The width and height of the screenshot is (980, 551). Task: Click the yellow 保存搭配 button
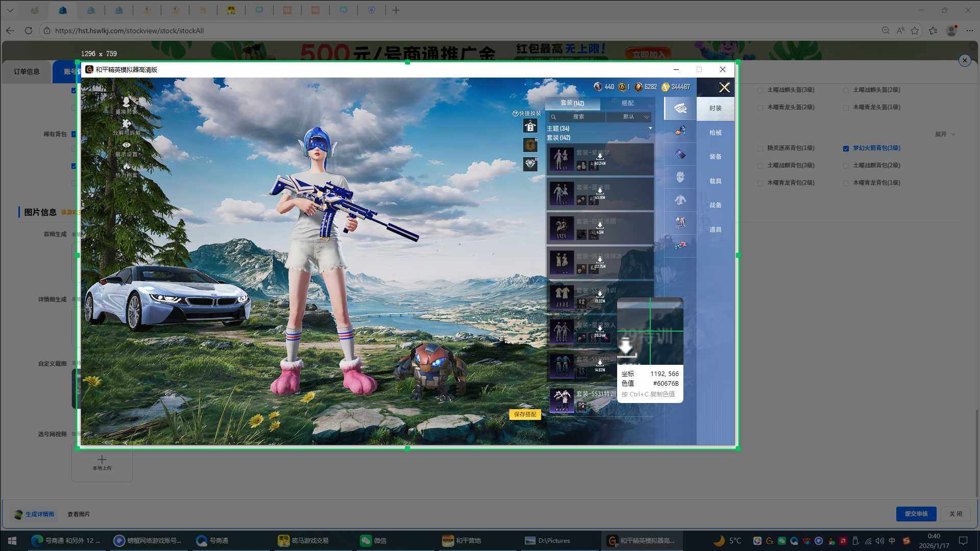(x=525, y=414)
